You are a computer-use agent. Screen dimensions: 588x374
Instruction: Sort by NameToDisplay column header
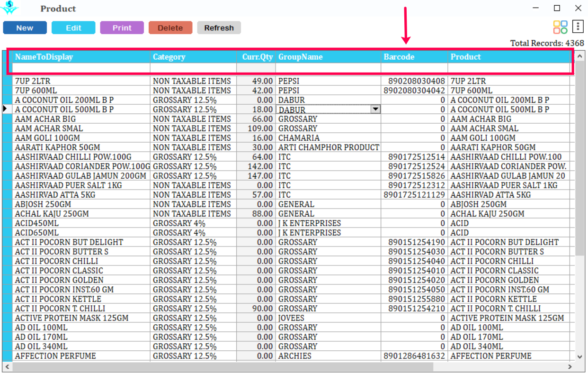[81, 57]
